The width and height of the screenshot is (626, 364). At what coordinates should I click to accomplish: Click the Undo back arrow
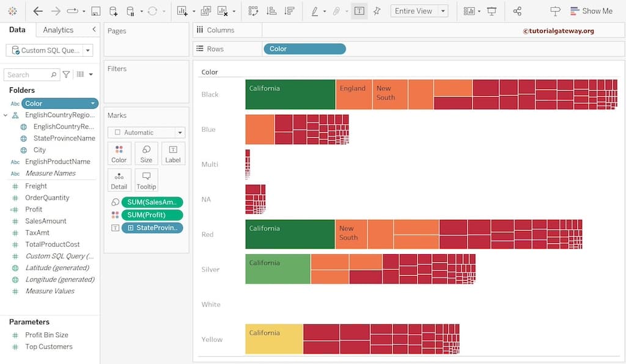click(x=38, y=11)
